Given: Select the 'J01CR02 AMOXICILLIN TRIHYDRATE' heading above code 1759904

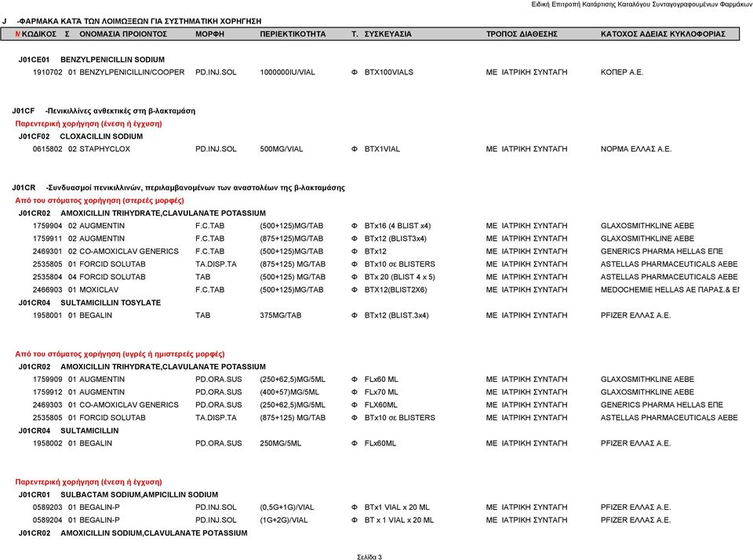Looking at the screenshot, I should tap(142, 213).
